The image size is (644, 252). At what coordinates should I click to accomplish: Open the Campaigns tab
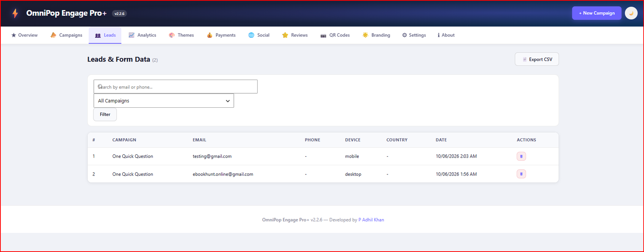point(66,35)
